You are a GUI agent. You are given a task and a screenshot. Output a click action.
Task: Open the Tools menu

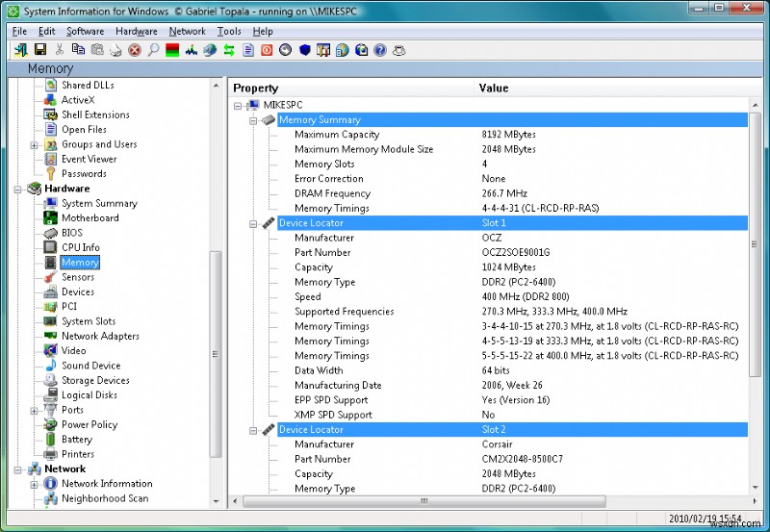click(229, 31)
